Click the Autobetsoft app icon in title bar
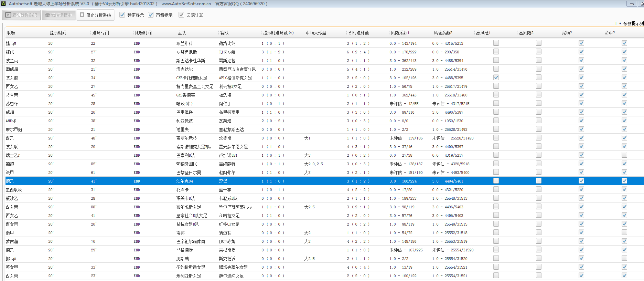The width and height of the screenshot is (644, 281). [3, 3]
